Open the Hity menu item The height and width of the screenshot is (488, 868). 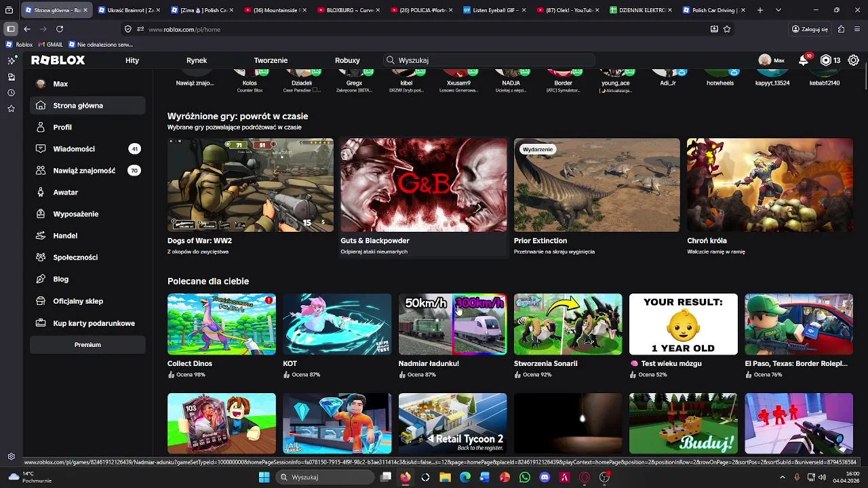click(132, 60)
